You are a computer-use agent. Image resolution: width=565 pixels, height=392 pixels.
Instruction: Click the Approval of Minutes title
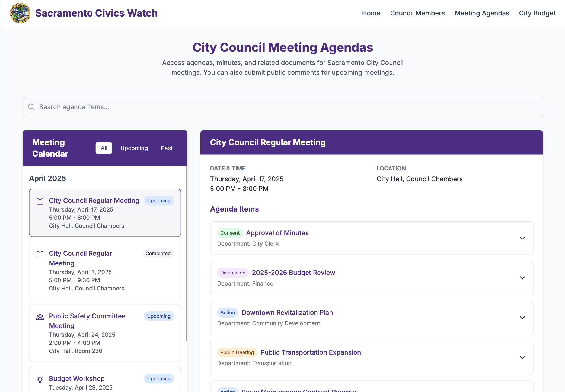click(x=277, y=233)
